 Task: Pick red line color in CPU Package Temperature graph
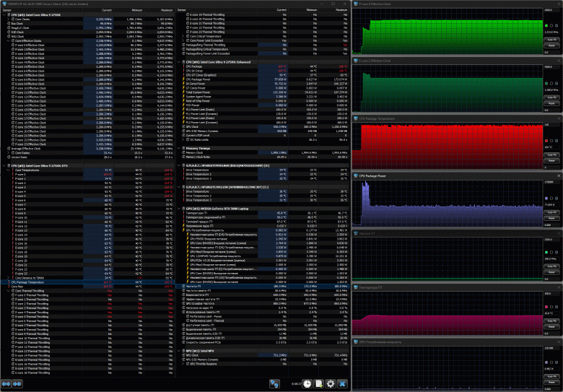click(x=546, y=141)
